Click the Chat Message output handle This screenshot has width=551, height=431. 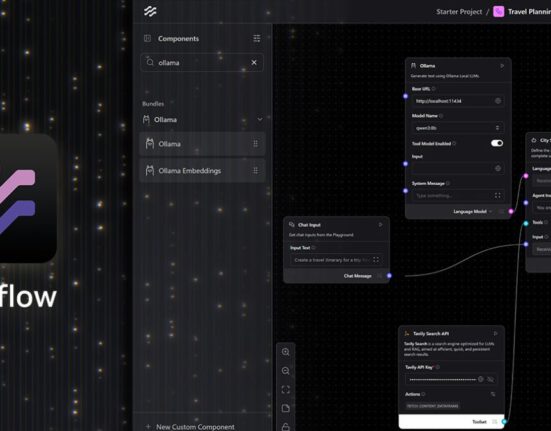pyautogui.click(x=389, y=276)
